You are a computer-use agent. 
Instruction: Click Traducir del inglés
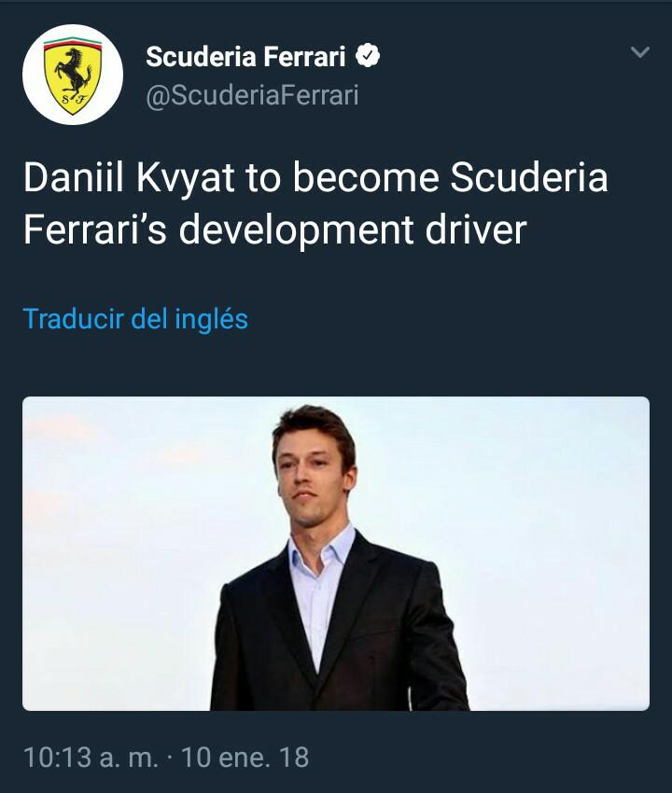135,319
